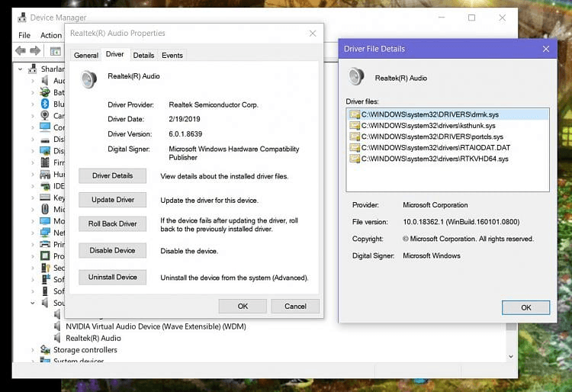572x392 pixels.
Task: Close the Driver File Details dialog
Action: point(546,49)
